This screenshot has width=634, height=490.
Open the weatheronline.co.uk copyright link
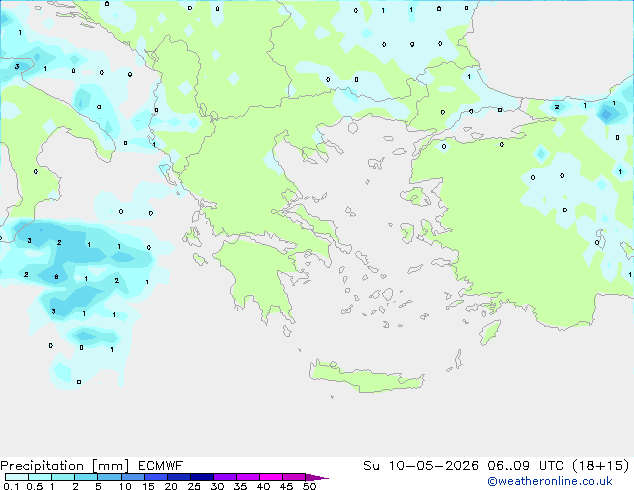[550, 481]
